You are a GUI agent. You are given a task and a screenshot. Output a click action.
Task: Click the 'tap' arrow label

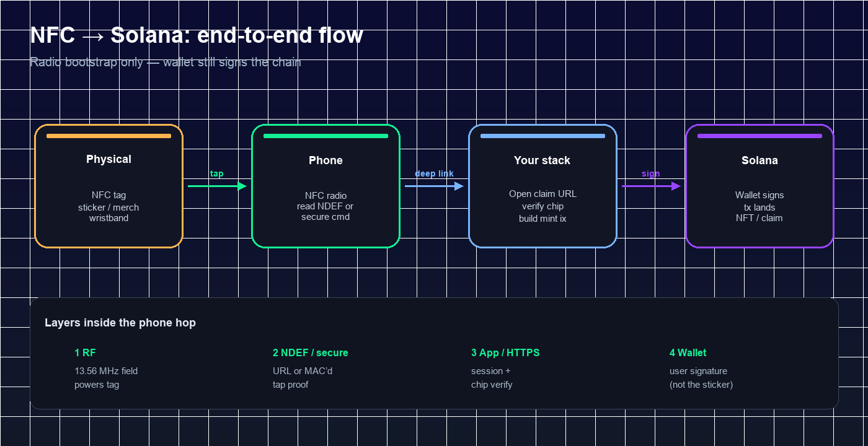(x=216, y=174)
